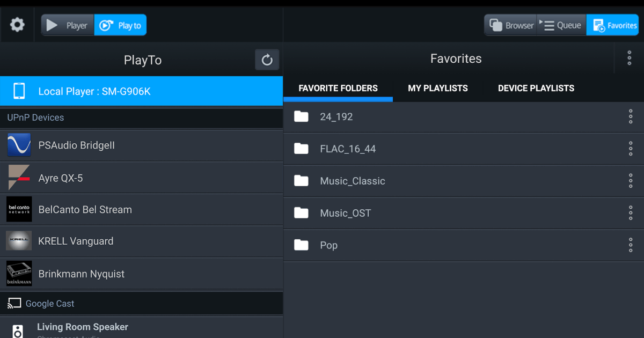This screenshot has height=338, width=644.
Task: Click the Music_Classic folder icon
Action: 302,181
